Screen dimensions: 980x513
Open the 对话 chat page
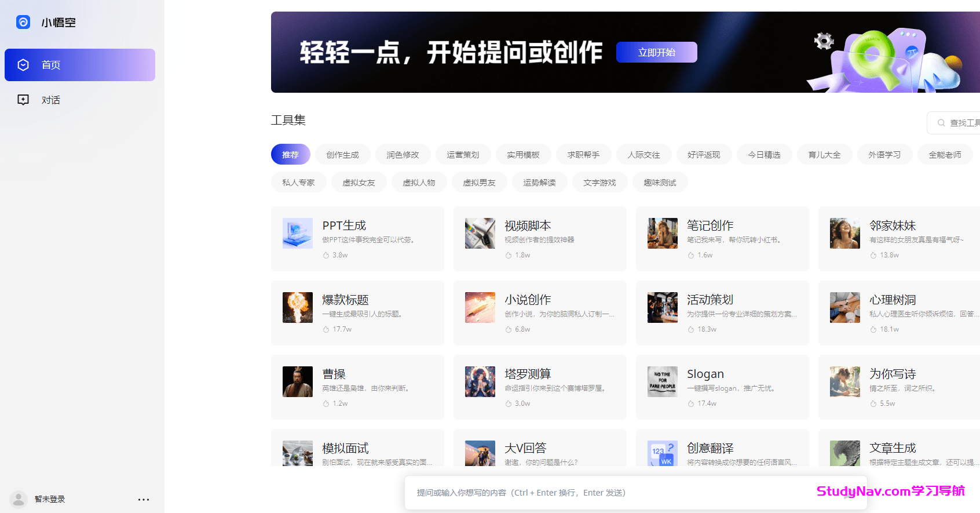[x=51, y=100]
